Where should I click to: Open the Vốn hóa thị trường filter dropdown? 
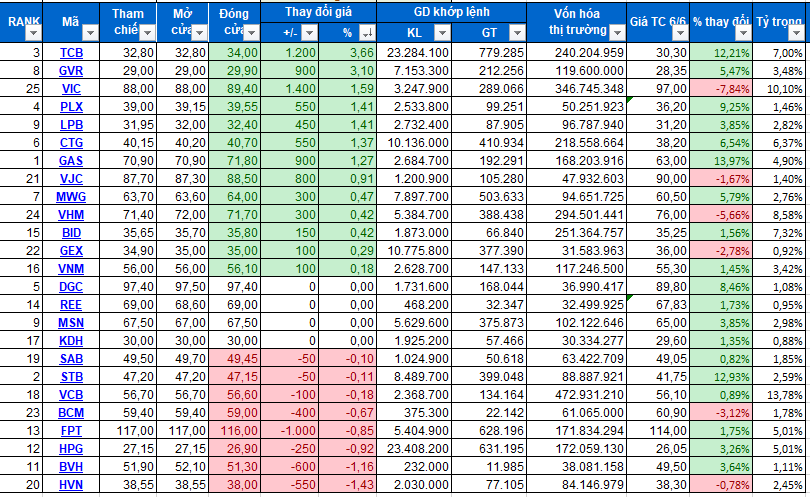click(617, 34)
